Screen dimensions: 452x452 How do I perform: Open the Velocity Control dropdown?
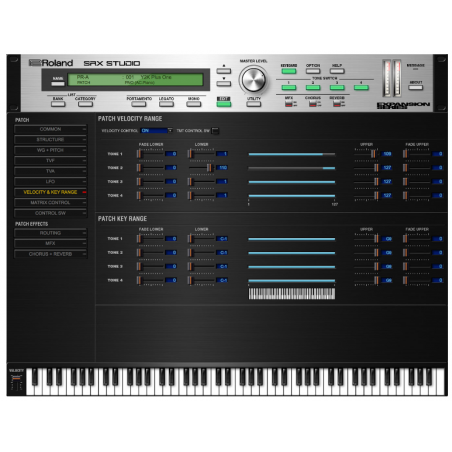click(x=156, y=131)
